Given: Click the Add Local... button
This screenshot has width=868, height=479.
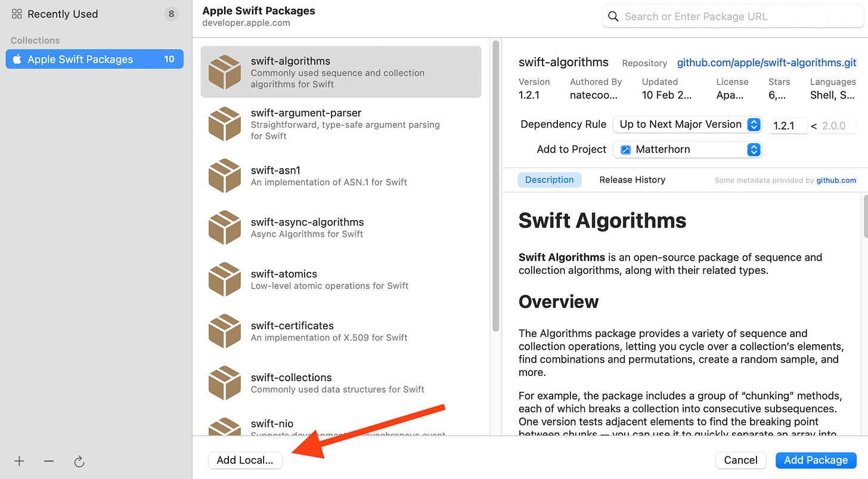Looking at the screenshot, I should (245, 460).
